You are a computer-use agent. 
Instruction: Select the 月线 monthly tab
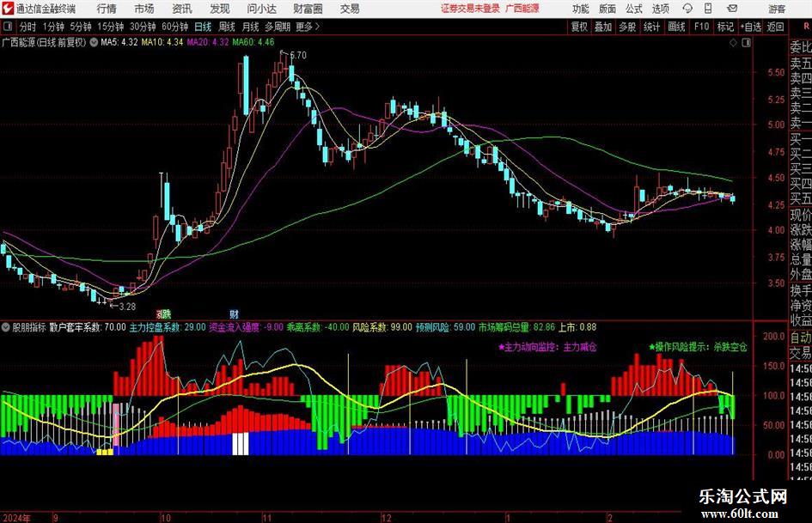point(251,27)
